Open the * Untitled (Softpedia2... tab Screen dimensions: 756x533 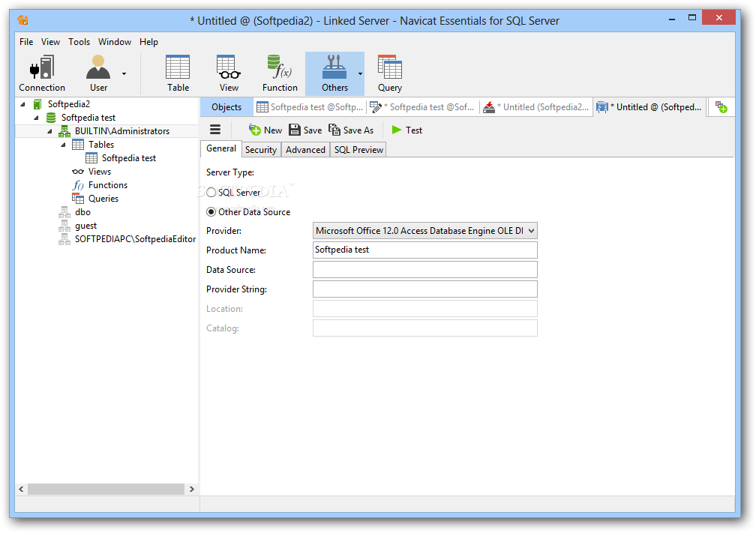pyautogui.click(x=535, y=107)
